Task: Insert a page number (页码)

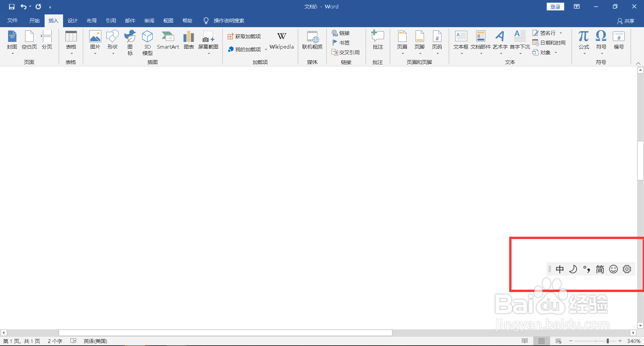Action: pyautogui.click(x=437, y=43)
